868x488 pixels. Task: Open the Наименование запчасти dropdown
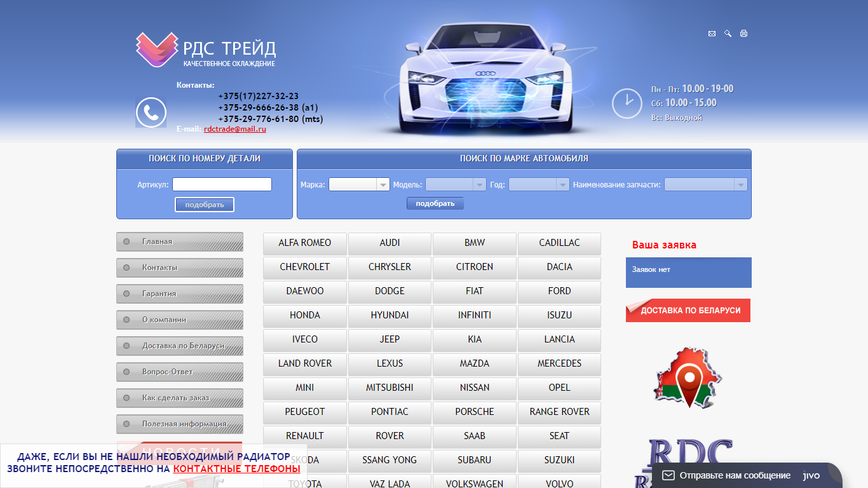[x=706, y=184]
